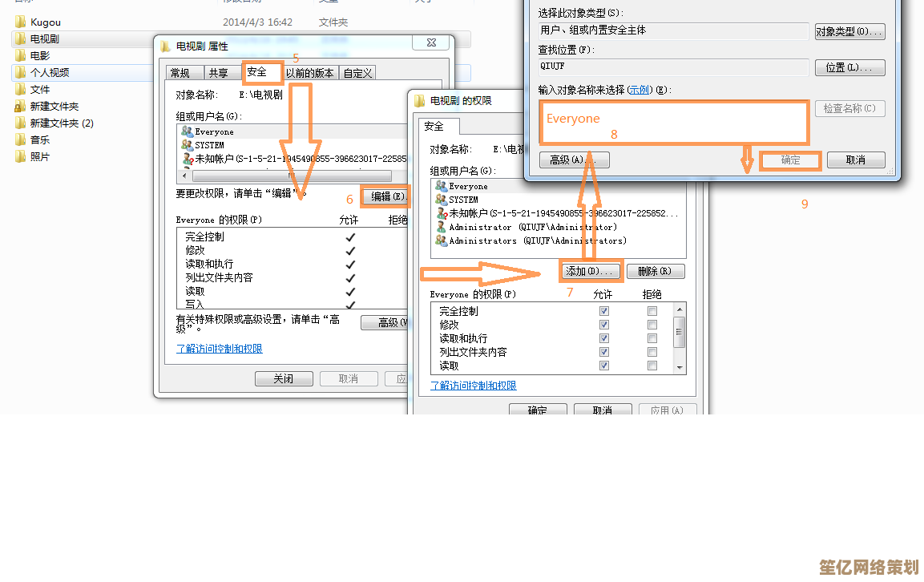The image size is (924, 582).
Task: Open 了解访问控制和权限 link in 电视剧 属性
Action: click(220, 349)
